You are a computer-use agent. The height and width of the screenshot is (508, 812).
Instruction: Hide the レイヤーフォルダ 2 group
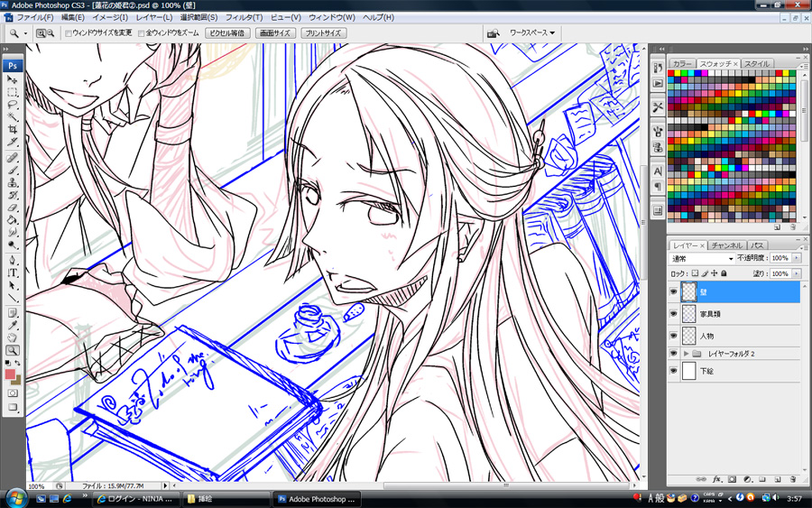(673, 353)
